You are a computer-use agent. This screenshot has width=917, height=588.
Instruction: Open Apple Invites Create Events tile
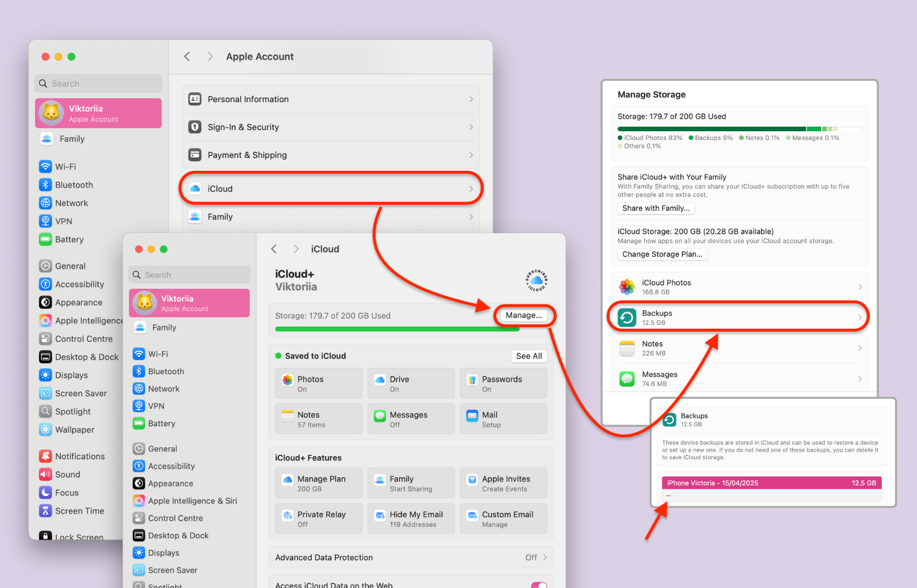coord(504,483)
